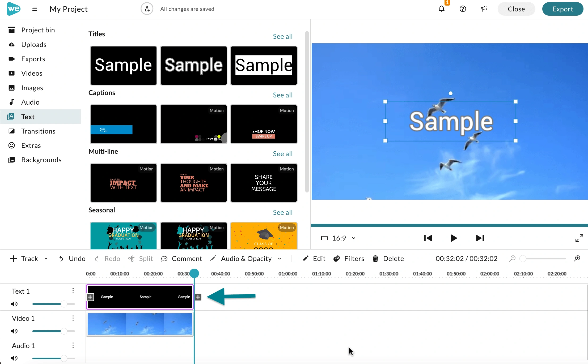This screenshot has height=364, width=588.
Task: Click the announcements megaphone icon
Action: (484, 9)
